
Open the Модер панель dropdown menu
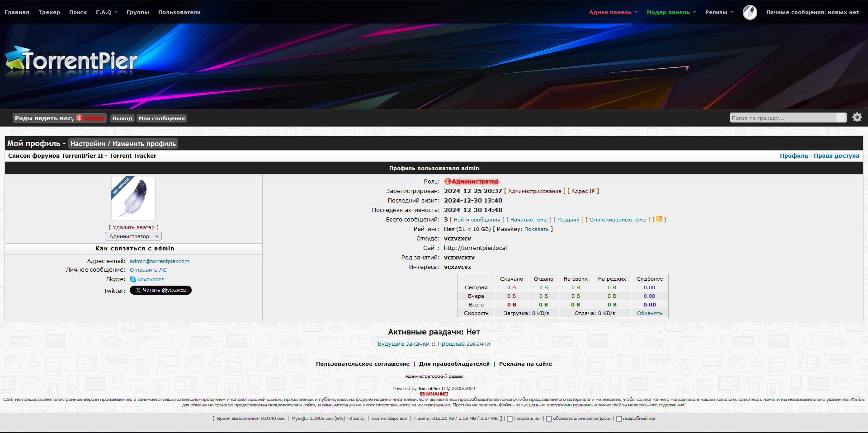coord(671,12)
